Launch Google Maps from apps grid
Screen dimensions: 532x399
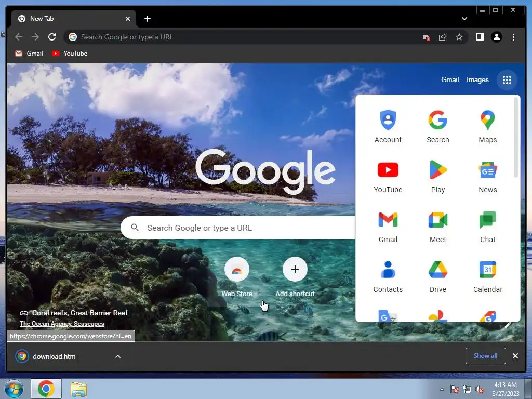point(487,126)
